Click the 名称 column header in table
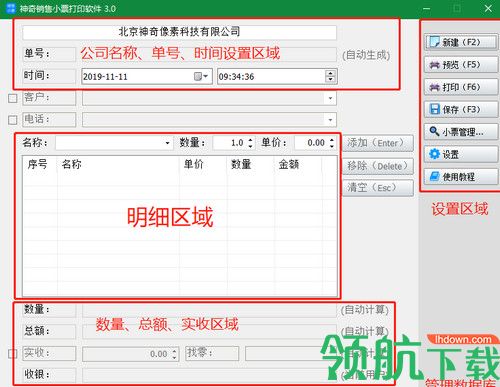The width and height of the screenshot is (500, 387). point(118,164)
